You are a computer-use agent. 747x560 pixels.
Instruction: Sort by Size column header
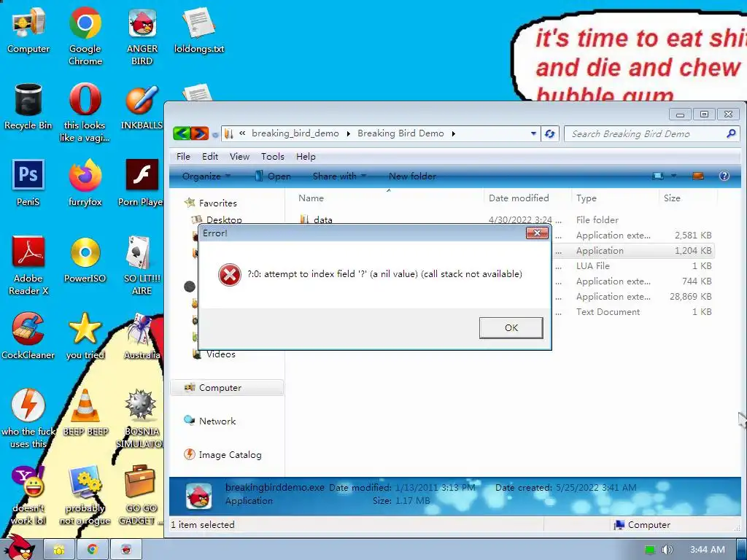(x=688, y=198)
